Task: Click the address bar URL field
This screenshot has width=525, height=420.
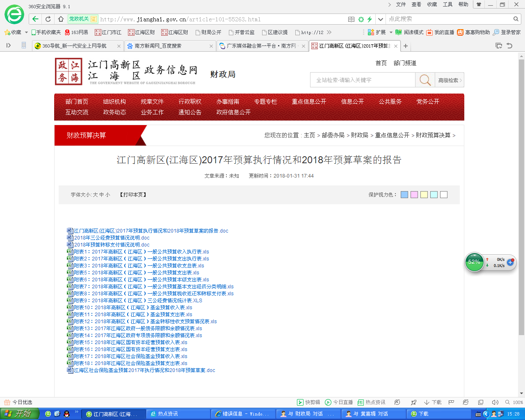Action: (x=221, y=19)
